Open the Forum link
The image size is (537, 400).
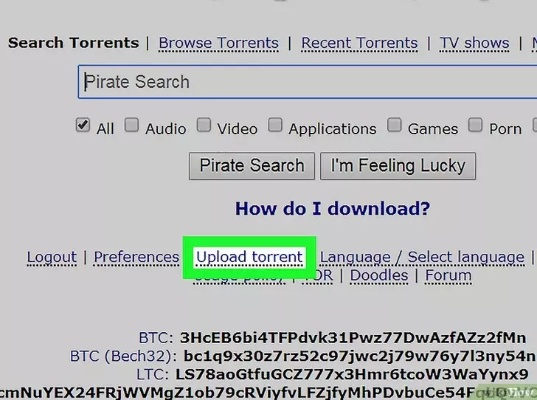click(448, 275)
